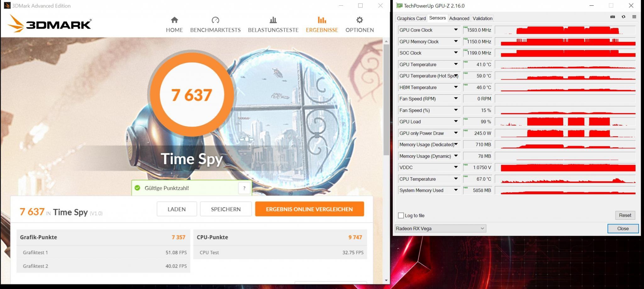Click the 5858 MB system memory value
The height and width of the screenshot is (289, 644).
(x=477, y=190)
